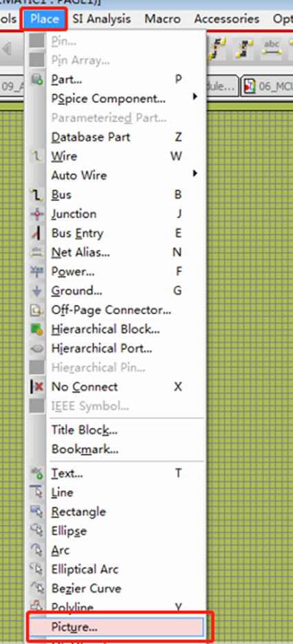This screenshot has height=644, width=293.
Task: Click the No Connect icon
Action: coord(37,387)
